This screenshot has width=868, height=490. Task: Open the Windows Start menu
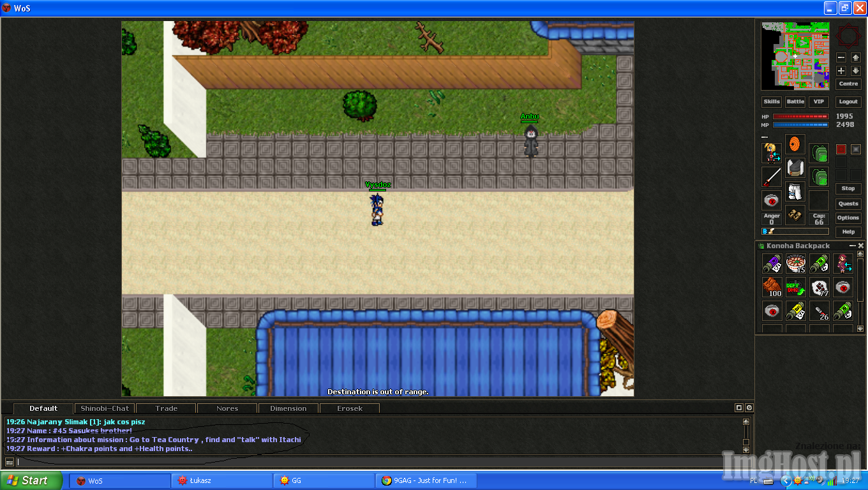click(x=31, y=480)
